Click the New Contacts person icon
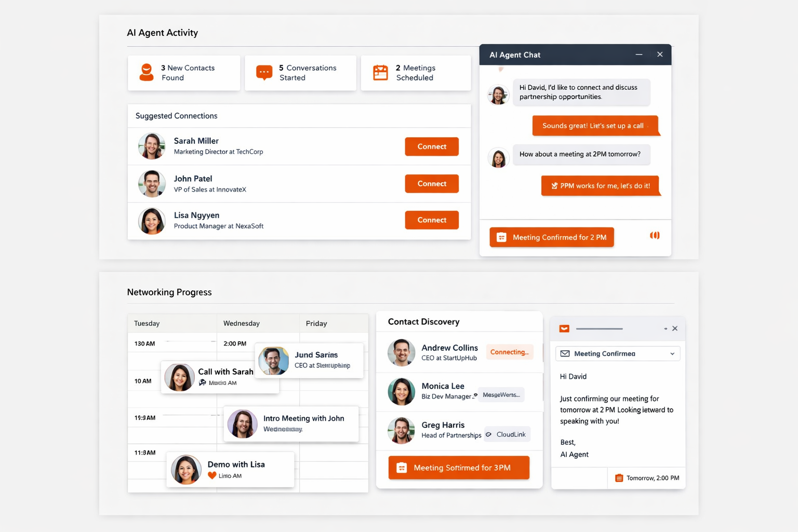798x532 pixels. [147, 73]
